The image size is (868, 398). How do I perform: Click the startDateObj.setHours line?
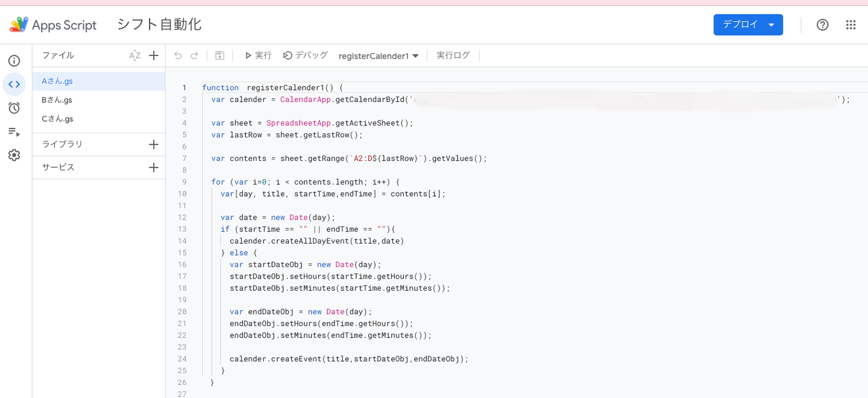330,277
